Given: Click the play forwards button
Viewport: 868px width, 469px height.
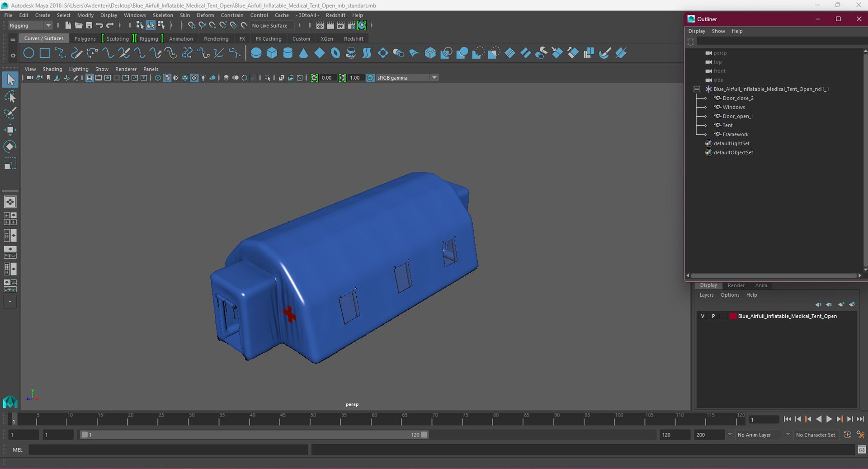Looking at the screenshot, I should point(829,419).
